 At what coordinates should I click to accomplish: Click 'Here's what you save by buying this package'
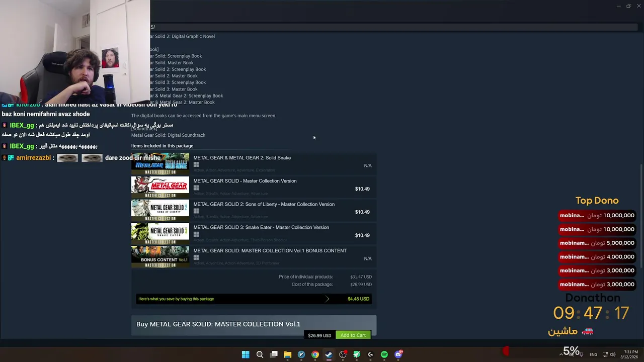(x=176, y=299)
